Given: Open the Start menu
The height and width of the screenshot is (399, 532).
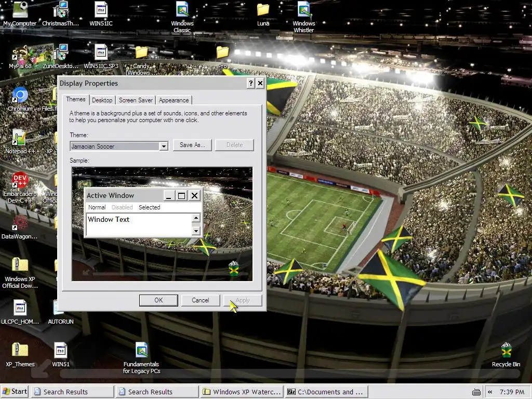Looking at the screenshot, I should coord(15,392).
